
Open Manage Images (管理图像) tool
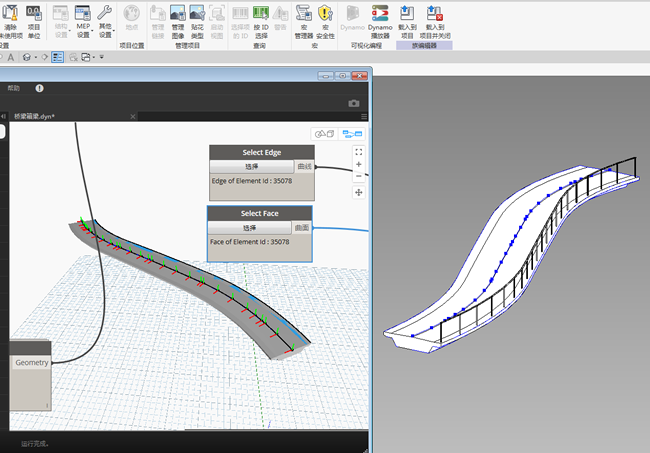[177, 22]
